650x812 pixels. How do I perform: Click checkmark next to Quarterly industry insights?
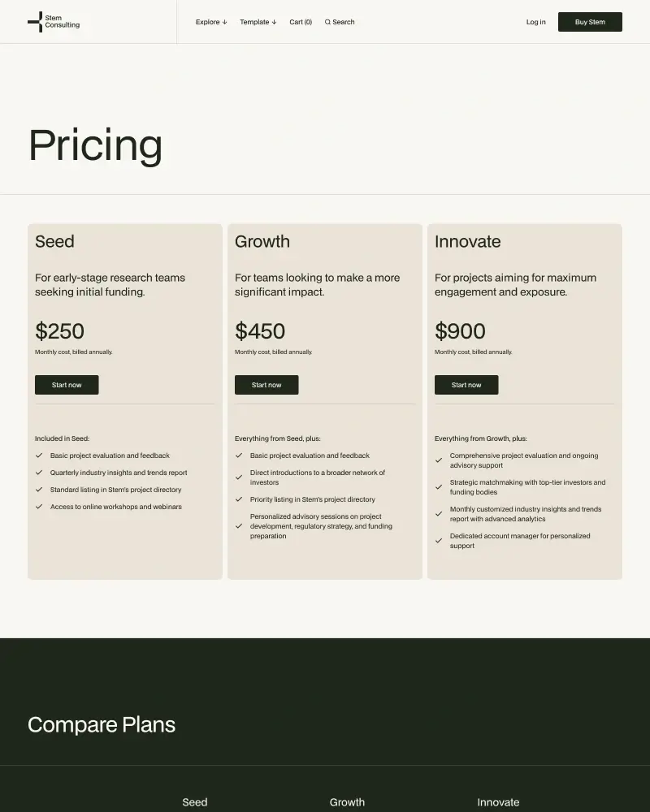click(x=39, y=473)
